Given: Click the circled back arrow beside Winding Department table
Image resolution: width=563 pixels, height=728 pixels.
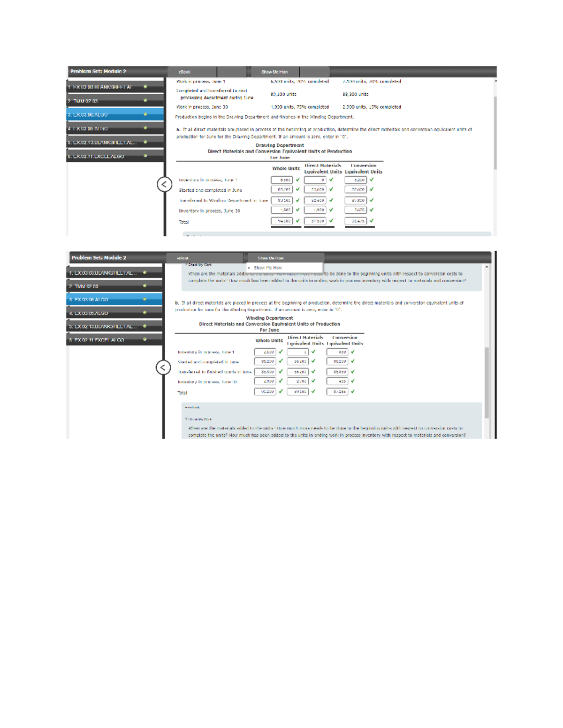Looking at the screenshot, I should point(163,367).
